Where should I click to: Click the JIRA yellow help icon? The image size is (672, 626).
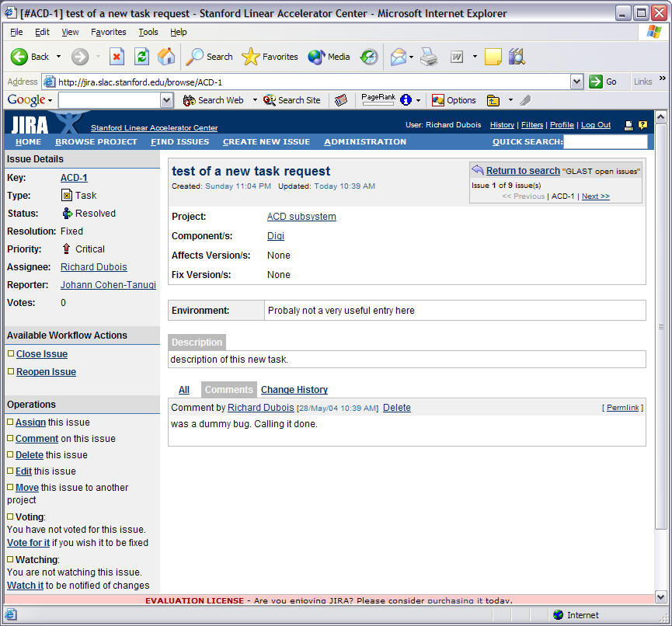click(x=642, y=125)
